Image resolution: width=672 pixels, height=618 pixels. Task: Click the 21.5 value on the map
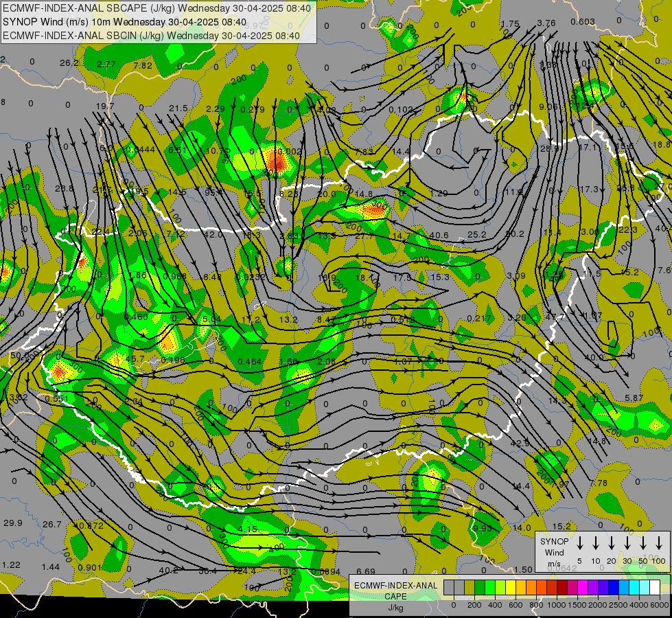(178, 108)
